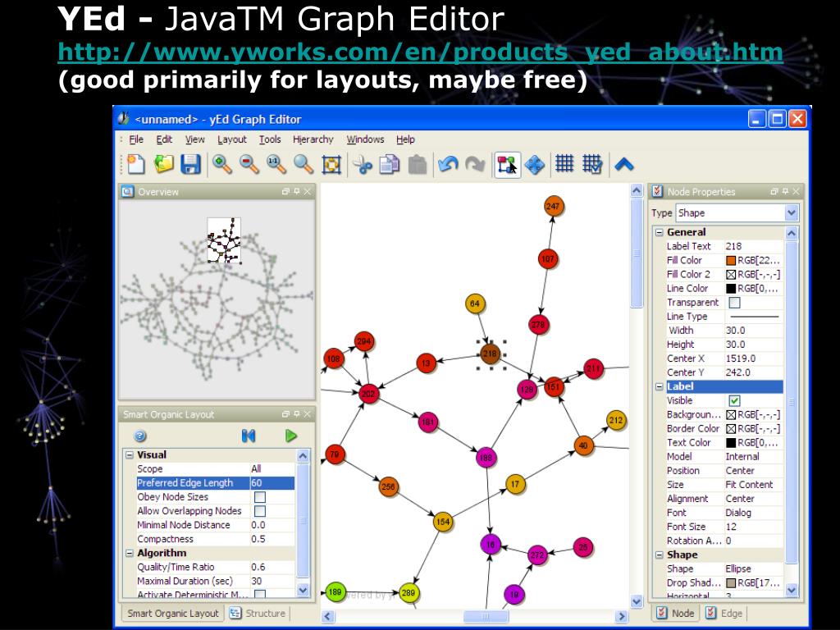Viewport: 840px width, 630px height.
Task: Click the Fill Color orange swatch
Action: point(731,261)
